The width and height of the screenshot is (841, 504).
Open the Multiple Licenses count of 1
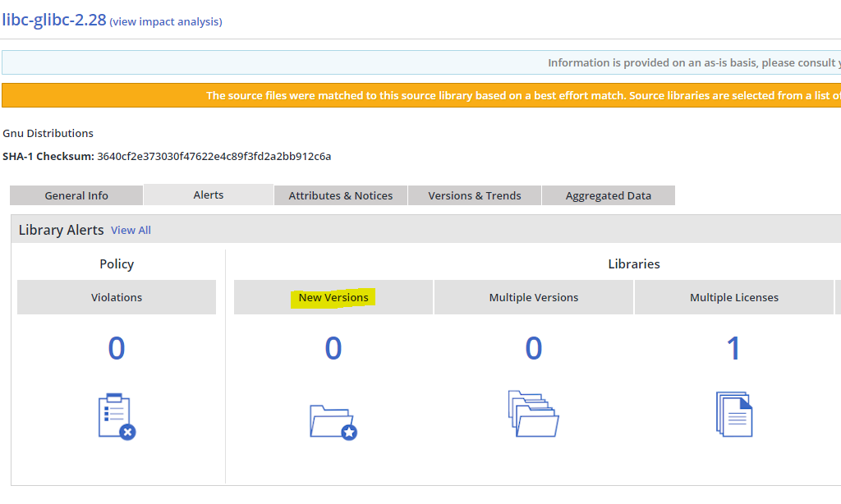tap(733, 349)
